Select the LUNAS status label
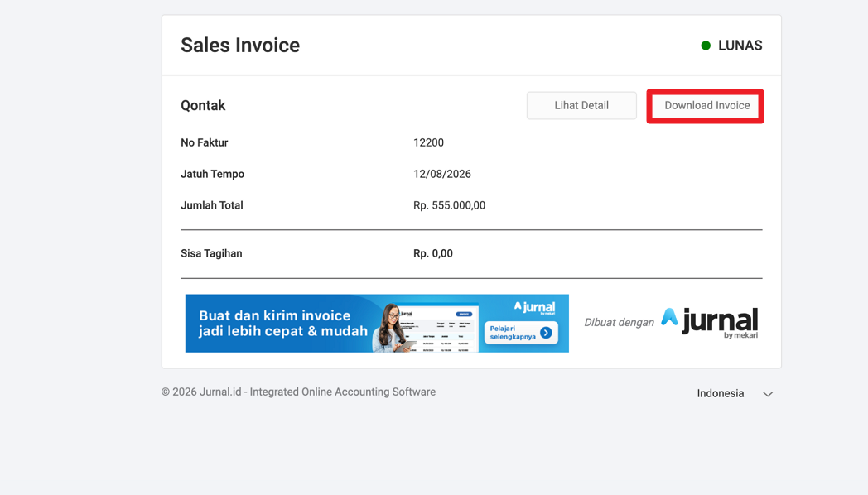Screen dimensions: 868x495 point(740,46)
